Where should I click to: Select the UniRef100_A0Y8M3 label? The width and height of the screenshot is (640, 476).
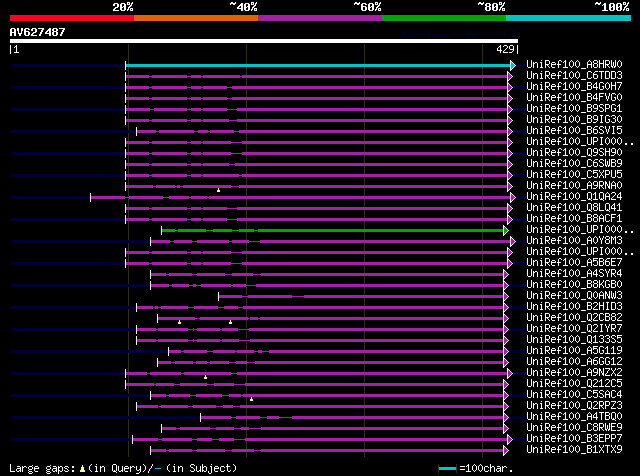click(x=574, y=241)
